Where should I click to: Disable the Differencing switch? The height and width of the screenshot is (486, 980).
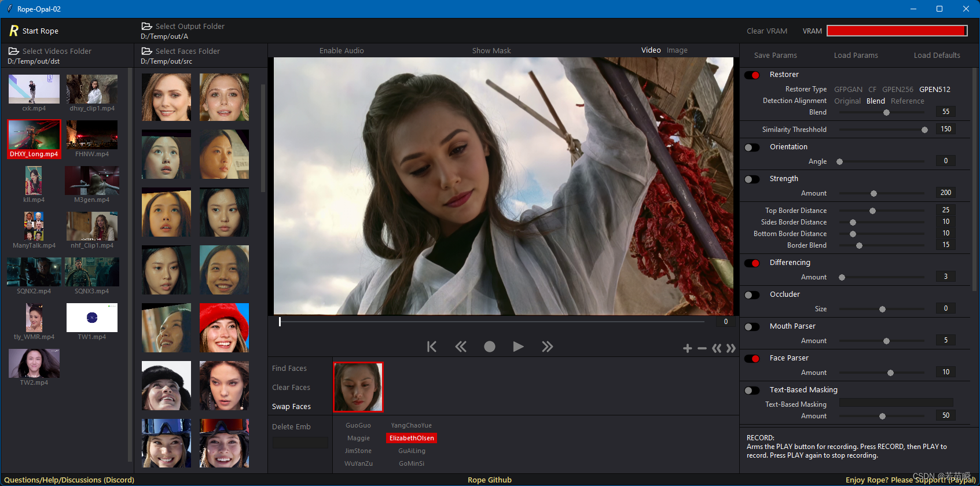[x=752, y=263]
